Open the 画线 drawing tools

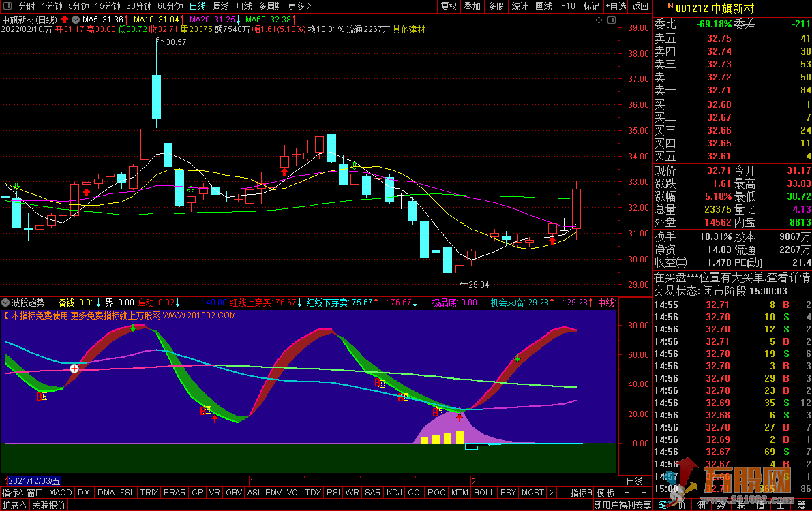coord(544,6)
